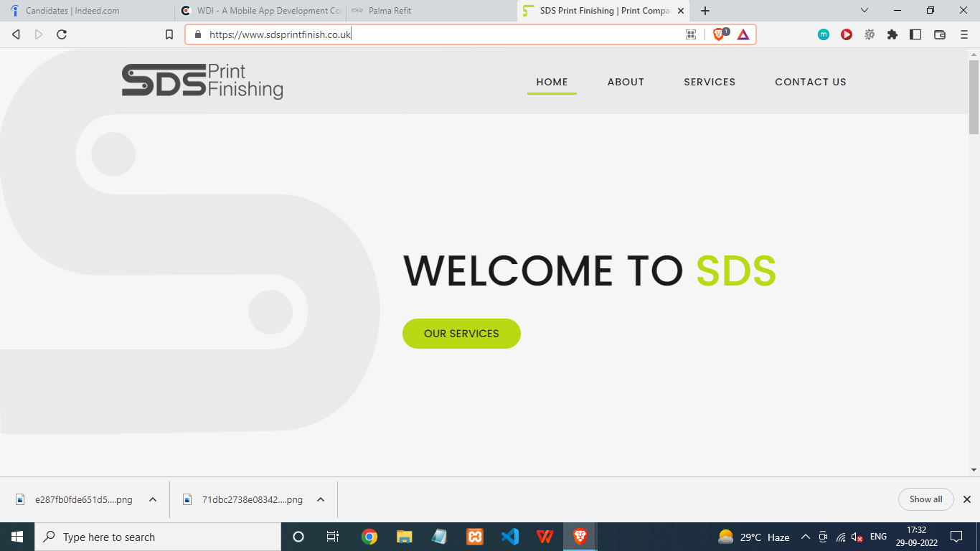Open File Explorer from taskbar
This screenshot has height=551, width=980.
404,537
